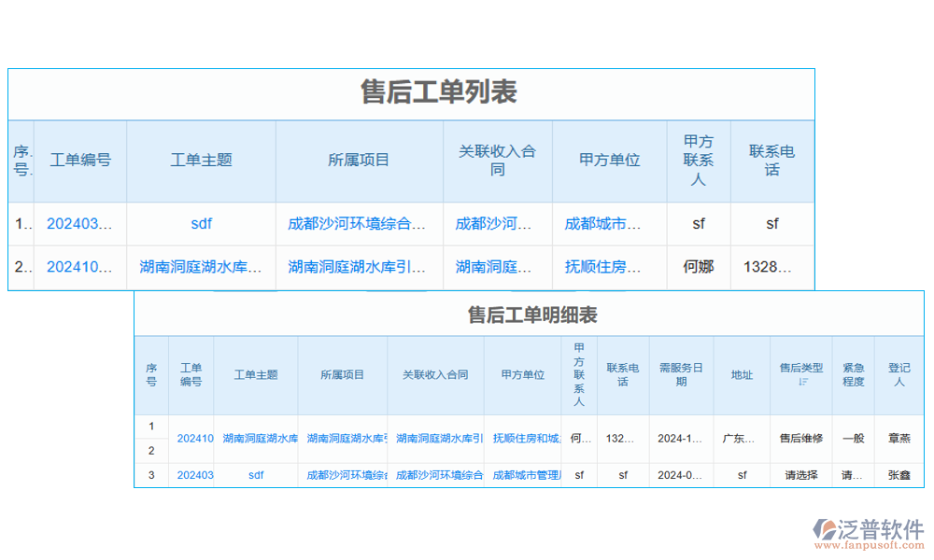Click the sort icon under 售后类型 header
The width and height of the screenshot is (934, 560).
pos(801,382)
